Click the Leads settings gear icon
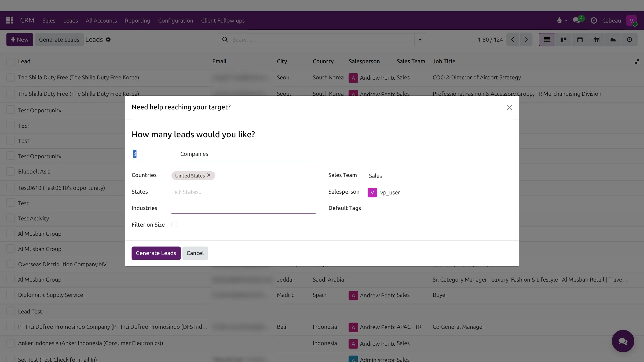 point(108,40)
